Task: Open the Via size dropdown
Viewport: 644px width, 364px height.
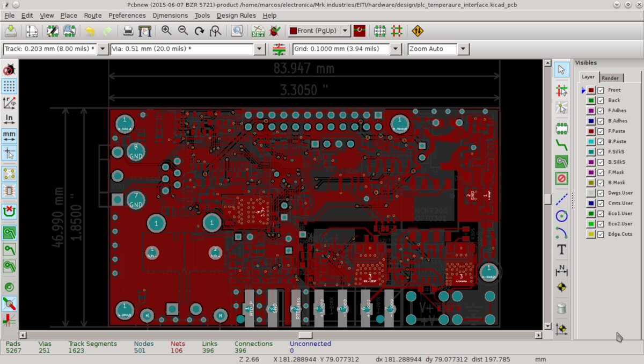Action: pyautogui.click(x=260, y=49)
